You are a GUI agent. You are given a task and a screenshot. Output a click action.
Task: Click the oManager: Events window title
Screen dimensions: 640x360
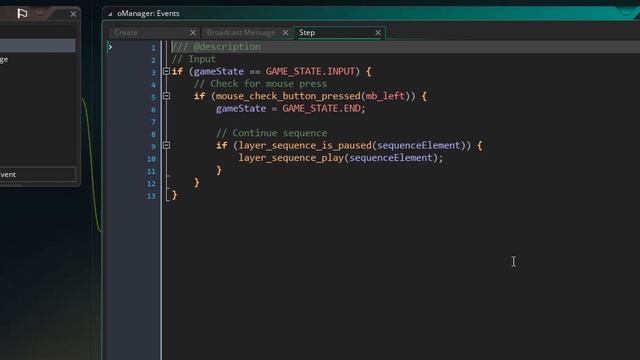click(x=148, y=13)
